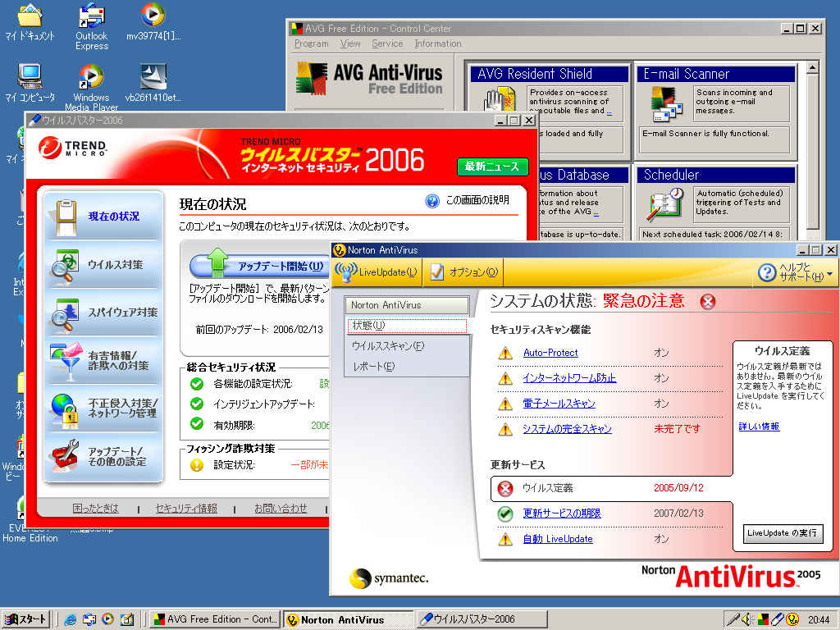The image size is (840, 630).
Task: Click red X icon beside 緊急の注意
Action: (708, 302)
